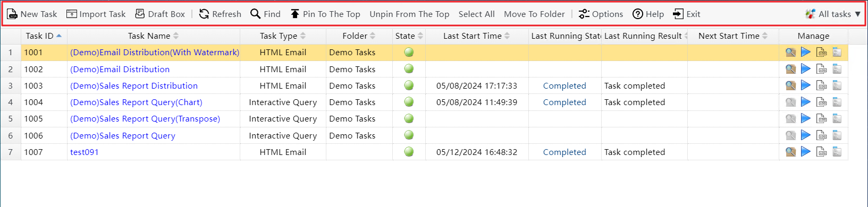Open the details icon for test091

[837, 152]
